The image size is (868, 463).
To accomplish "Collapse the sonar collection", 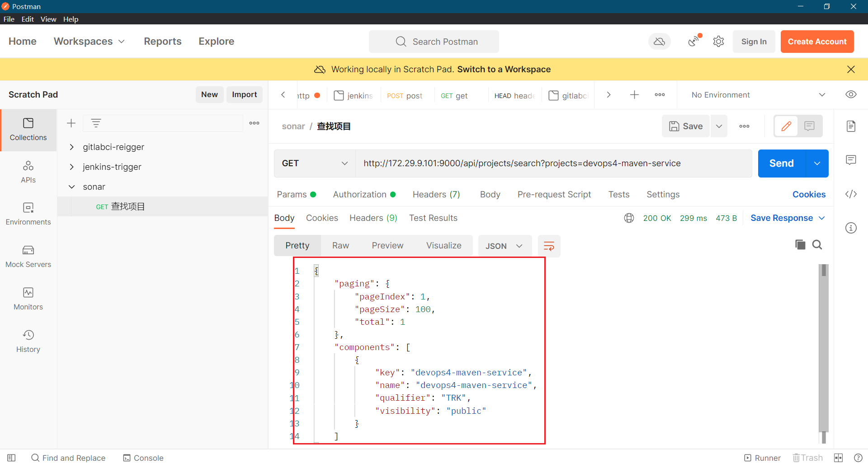I will [71, 187].
